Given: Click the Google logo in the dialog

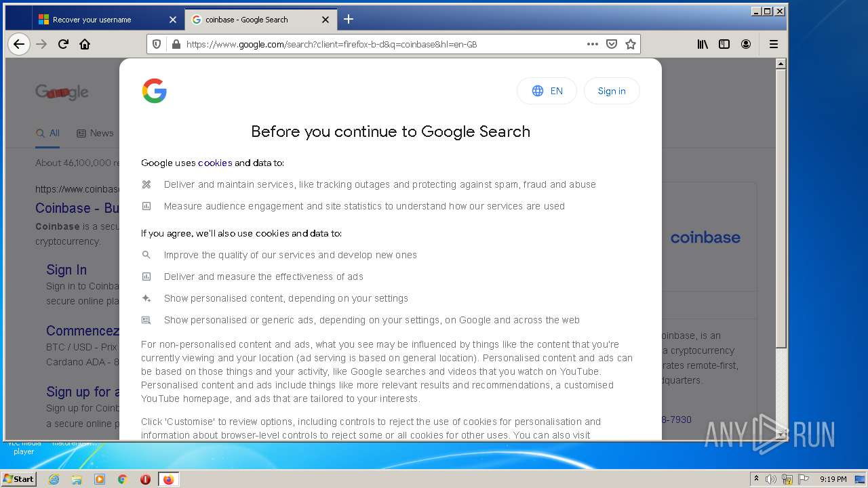Looking at the screenshot, I should pyautogui.click(x=155, y=91).
